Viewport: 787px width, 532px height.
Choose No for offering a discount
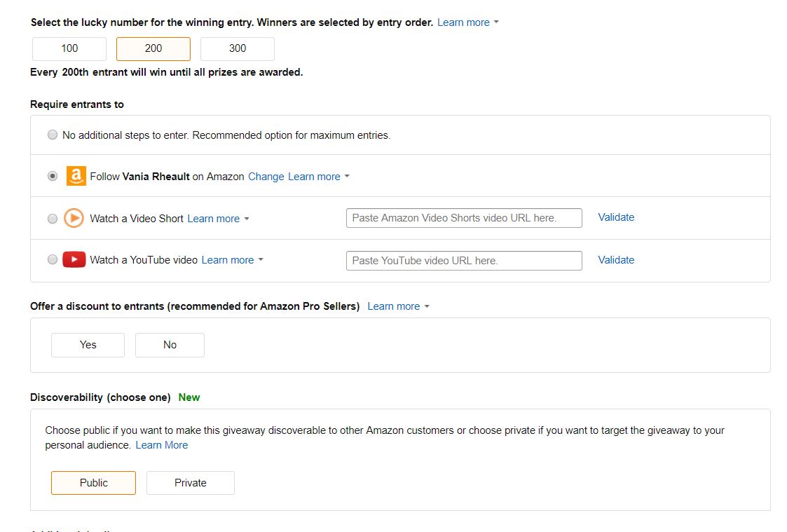point(170,344)
